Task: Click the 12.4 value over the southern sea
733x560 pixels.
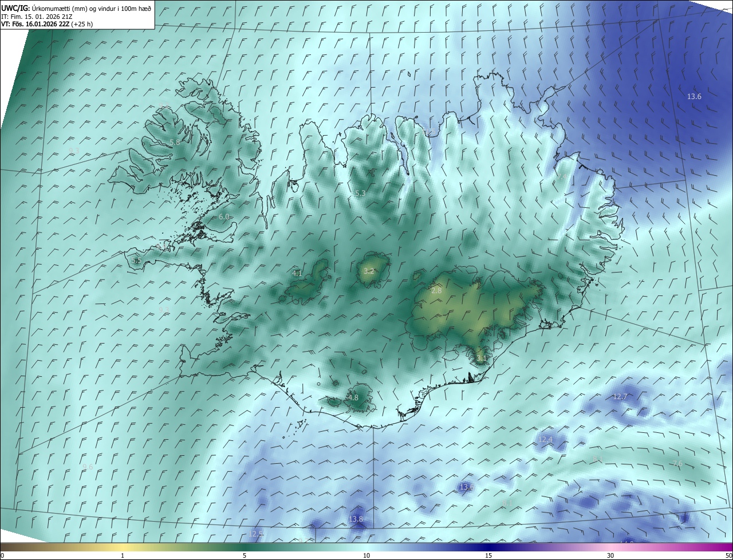Action: (x=545, y=439)
